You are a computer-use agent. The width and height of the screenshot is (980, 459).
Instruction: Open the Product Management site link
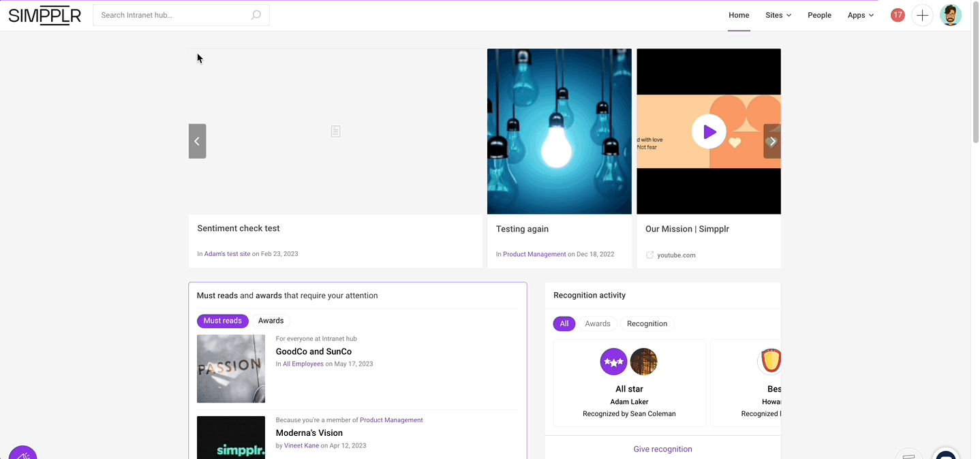[x=534, y=254]
